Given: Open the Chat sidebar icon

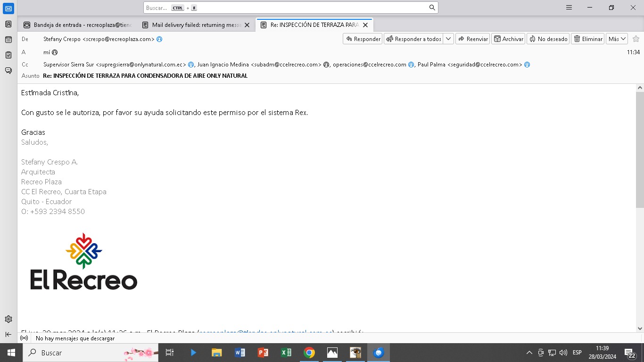Looking at the screenshot, I should pyautogui.click(x=8, y=71).
